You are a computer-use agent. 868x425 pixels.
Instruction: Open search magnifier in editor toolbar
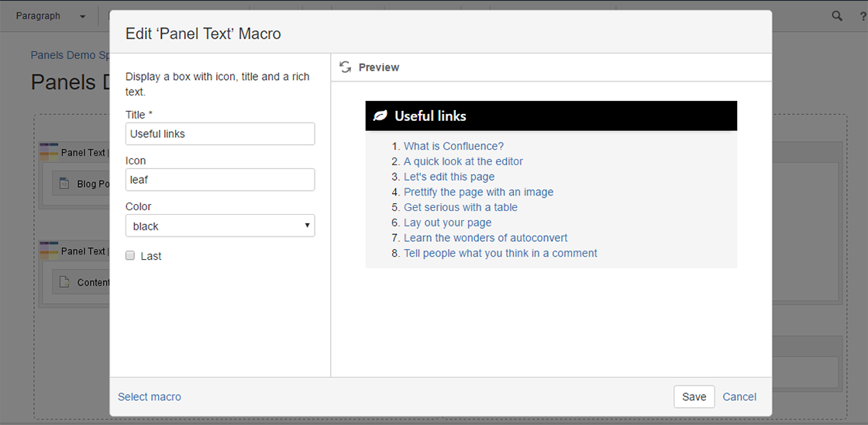[837, 16]
